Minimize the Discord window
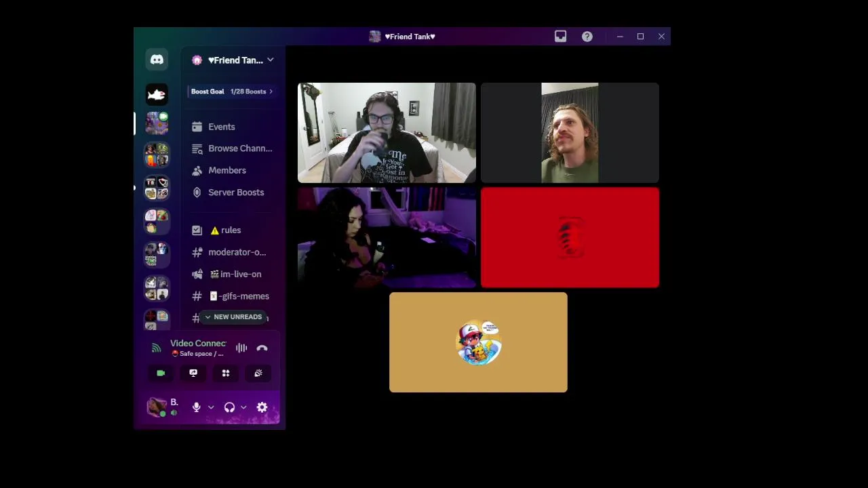Screen dimensions: 868x488 tap(620, 37)
